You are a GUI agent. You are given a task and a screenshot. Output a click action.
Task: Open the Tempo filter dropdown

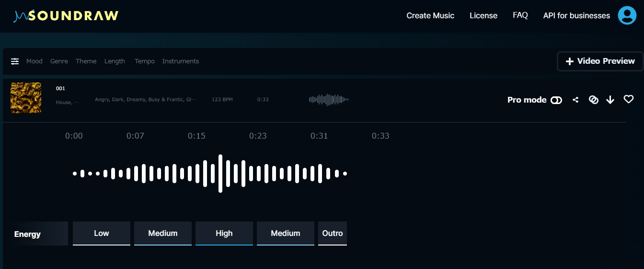[144, 61]
